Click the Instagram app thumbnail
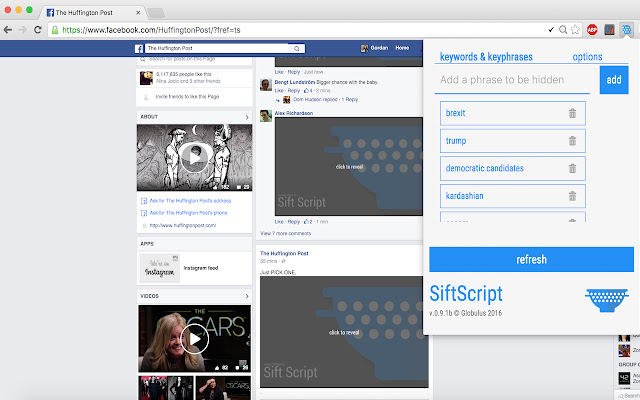The image size is (640, 400). click(160, 268)
